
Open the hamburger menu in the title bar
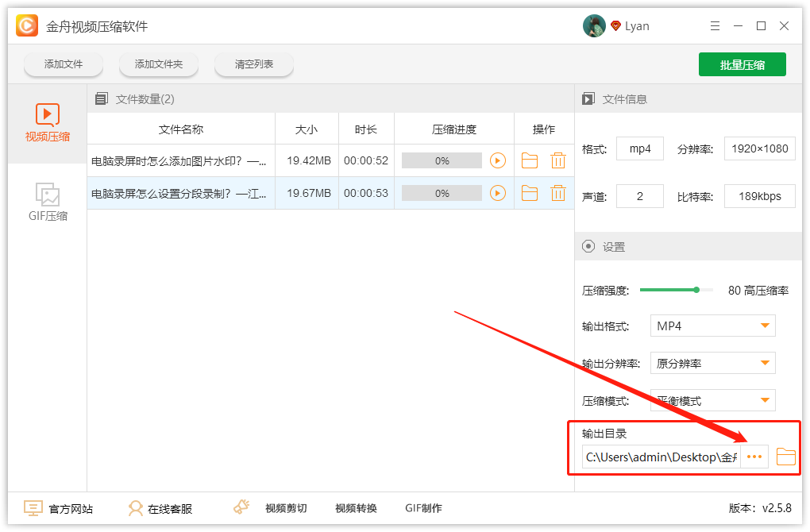pyautogui.click(x=715, y=26)
